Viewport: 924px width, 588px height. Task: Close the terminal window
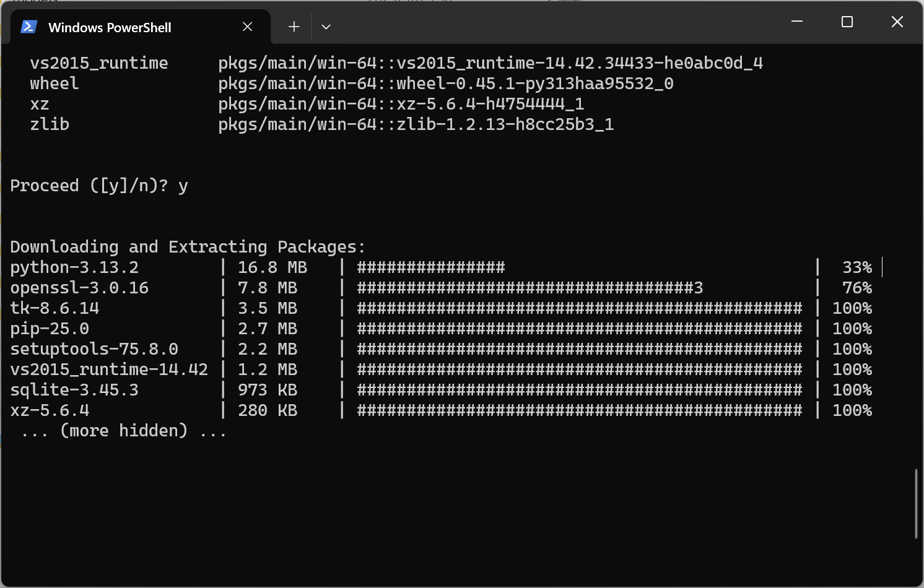[897, 22]
